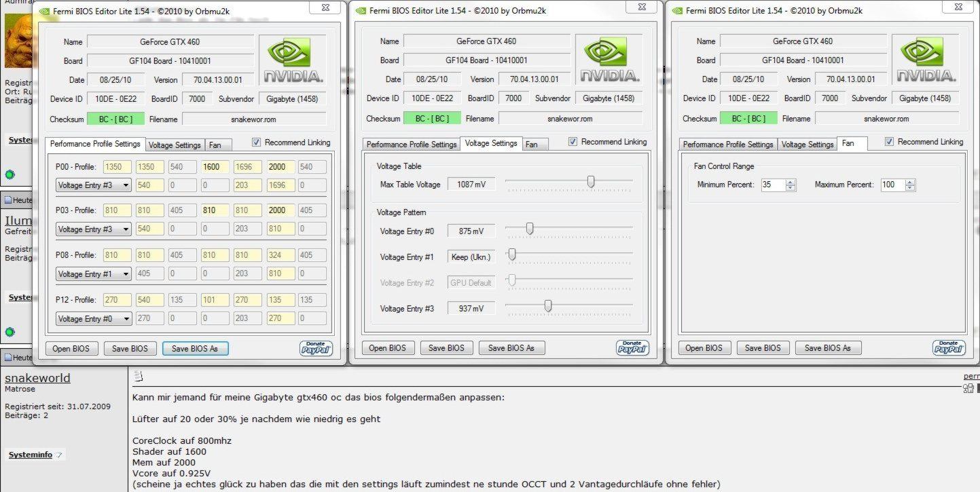Click Save BIOS in Voltage Settings window
Viewport: 980px width, 492px height.
pos(446,348)
